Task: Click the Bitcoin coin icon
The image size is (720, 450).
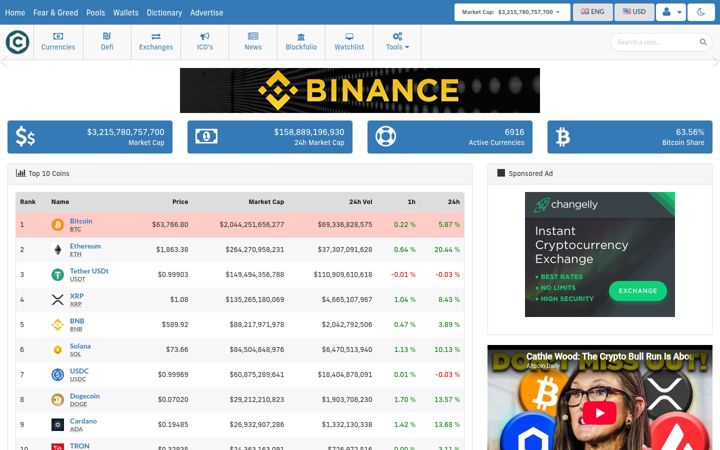Action: tap(57, 225)
